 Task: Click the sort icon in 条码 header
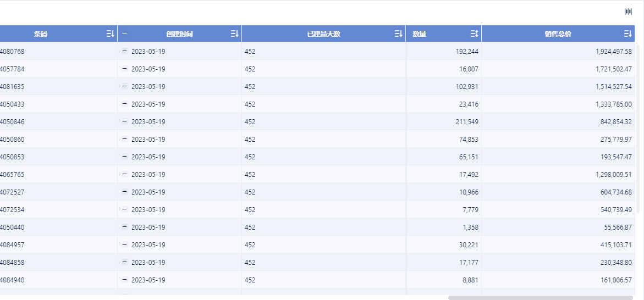pos(110,34)
